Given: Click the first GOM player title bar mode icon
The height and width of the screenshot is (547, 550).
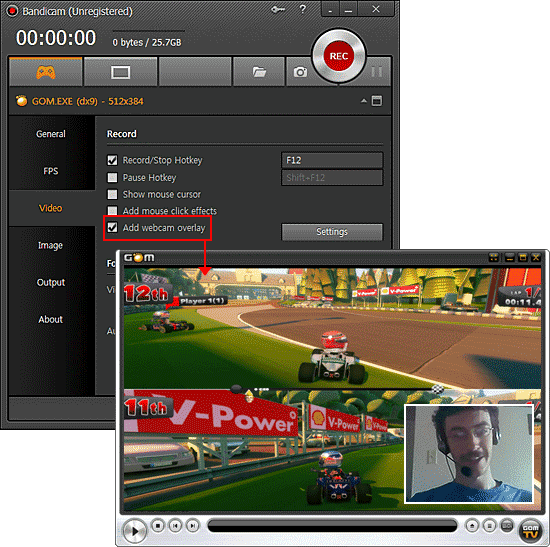Looking at the screenshot, I should tap(494, 258).
